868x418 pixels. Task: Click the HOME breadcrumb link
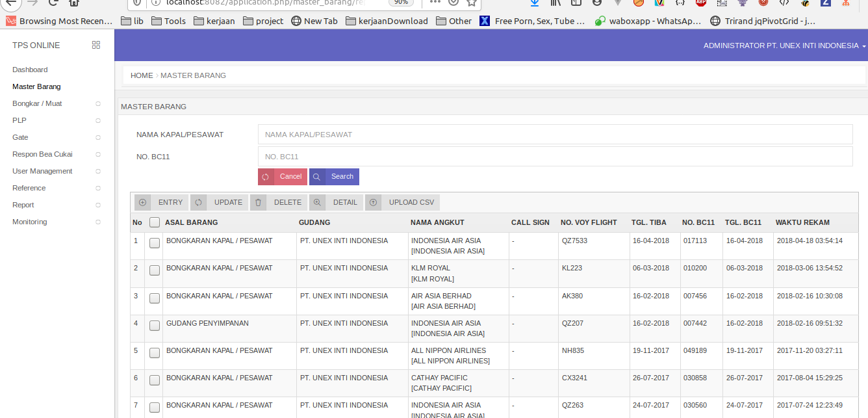pyautogui.click(x=142, y=75)
